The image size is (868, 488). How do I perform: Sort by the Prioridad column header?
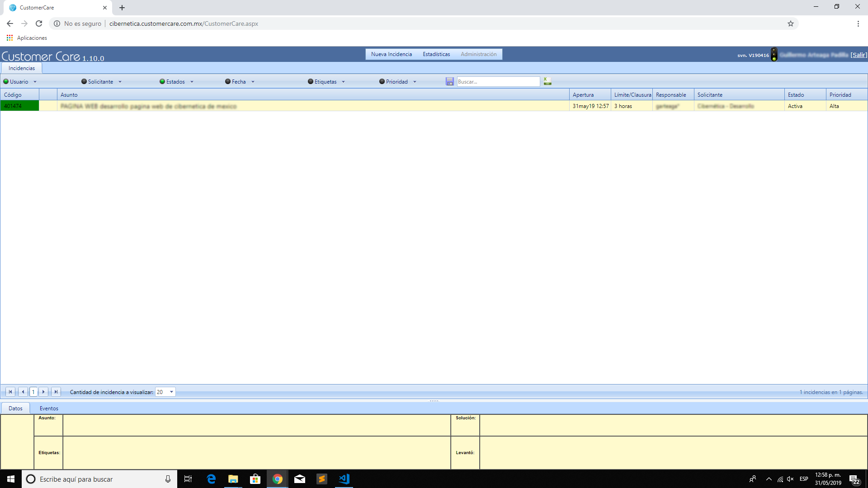847,94
